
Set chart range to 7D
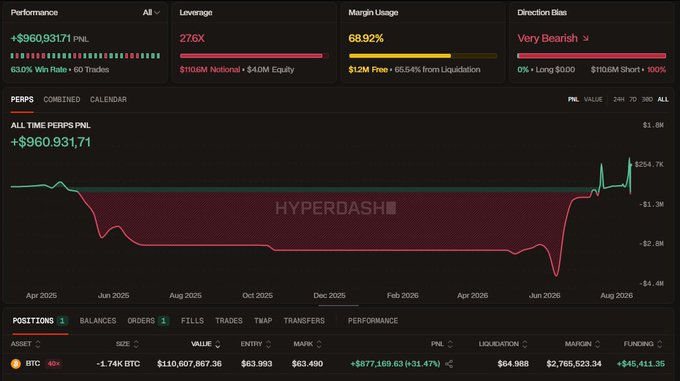[633, 100]
